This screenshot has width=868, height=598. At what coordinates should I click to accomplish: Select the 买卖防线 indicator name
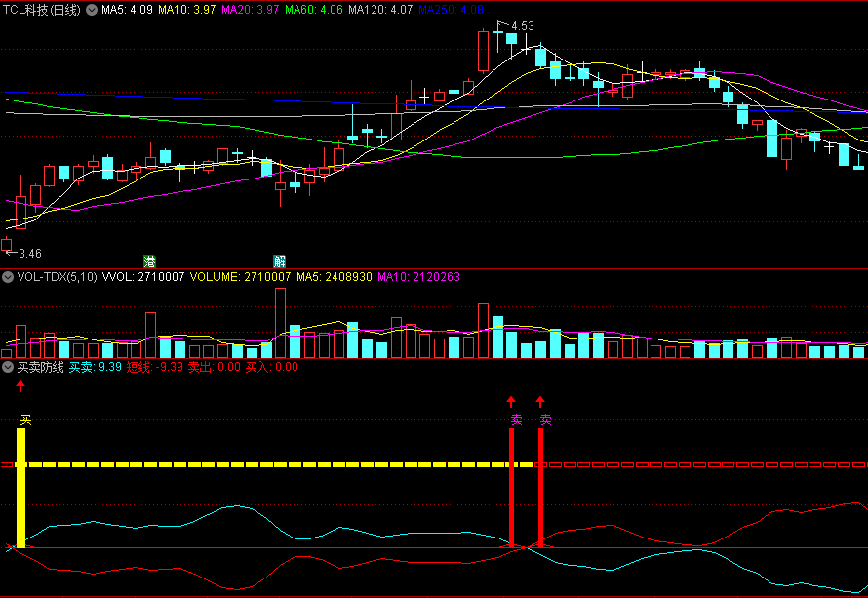tap(40, 367)
